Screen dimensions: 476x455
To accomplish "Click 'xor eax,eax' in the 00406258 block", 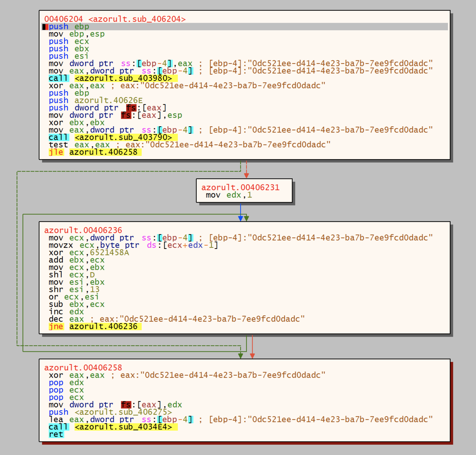I will point(77,375).
